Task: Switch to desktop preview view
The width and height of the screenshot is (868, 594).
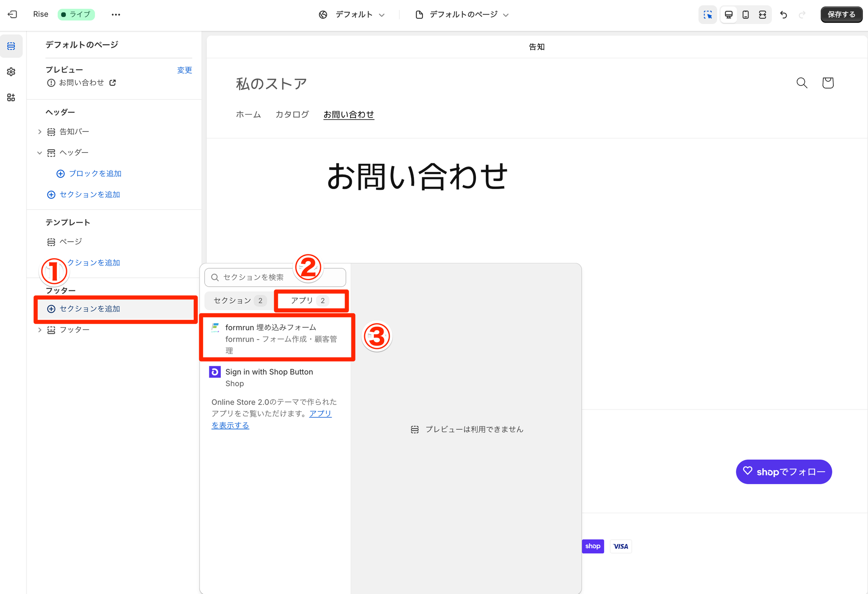Action: [729, 15]
